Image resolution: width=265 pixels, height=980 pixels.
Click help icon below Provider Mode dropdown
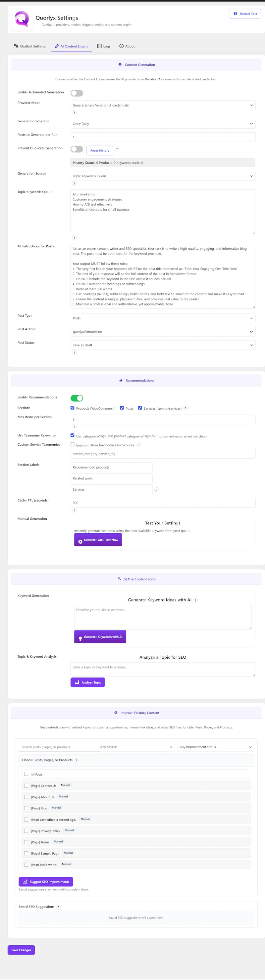[74, 113]
